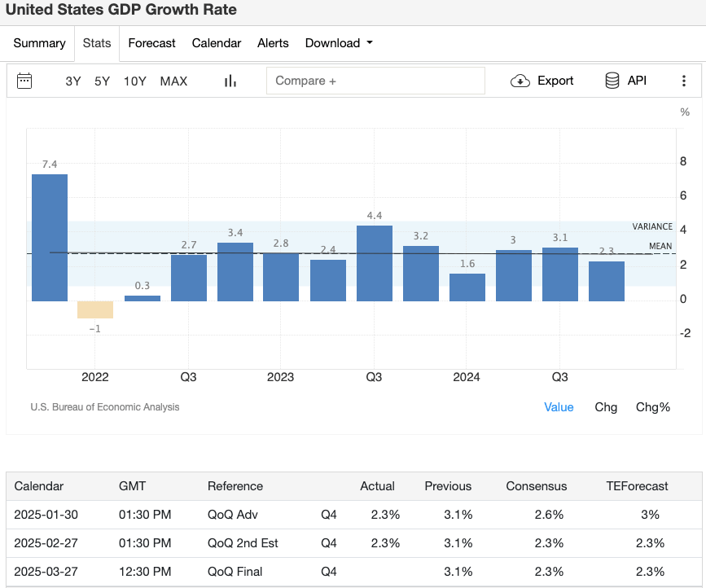This screenshot has width=706, height=588.
Task: Open the three-dot chart options menu
Action: 684,81
